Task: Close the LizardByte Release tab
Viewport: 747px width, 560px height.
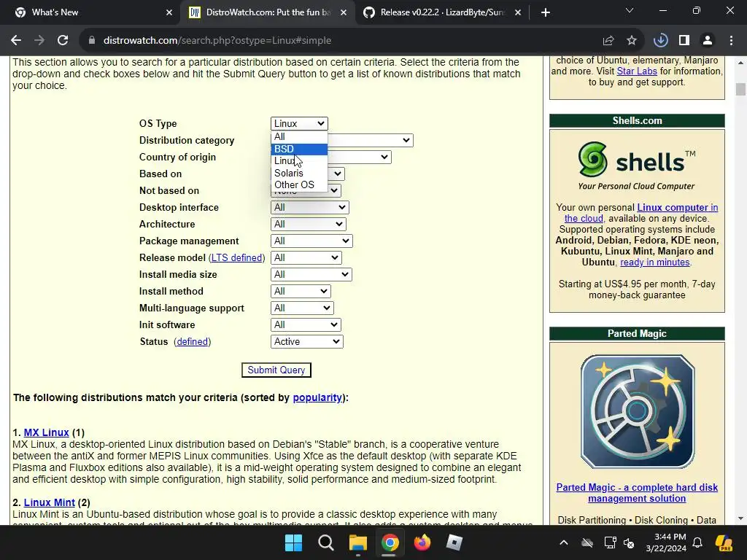Action: [518, 12]
